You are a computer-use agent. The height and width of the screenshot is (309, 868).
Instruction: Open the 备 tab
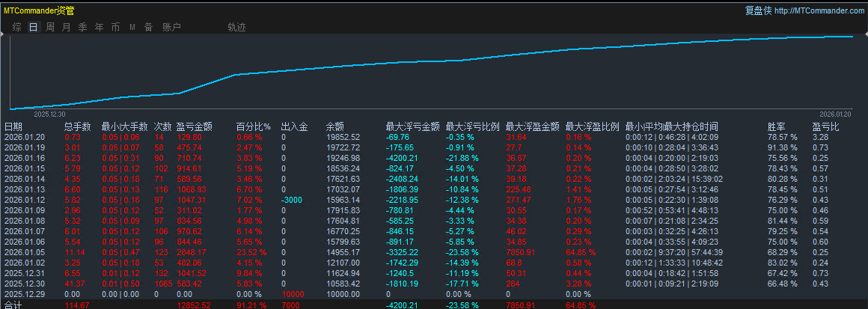click(x=148, y=27)
